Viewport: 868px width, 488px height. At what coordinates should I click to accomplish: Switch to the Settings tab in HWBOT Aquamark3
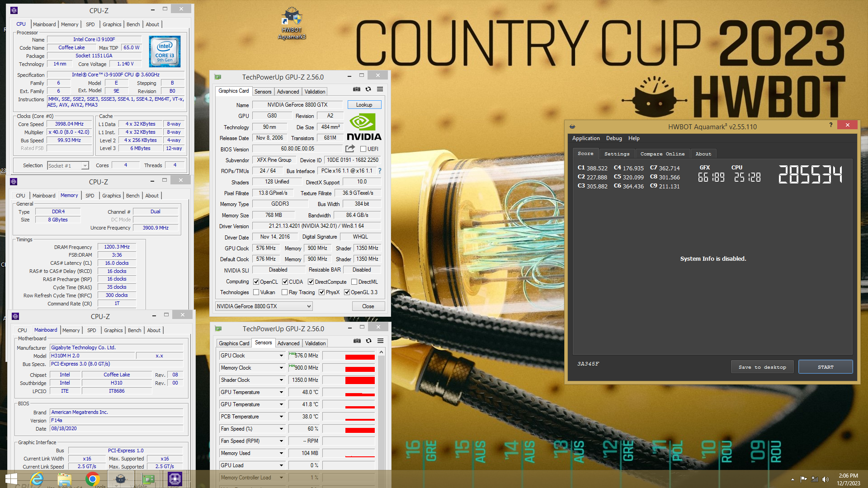pyautogui.click(x=617, y=154)
